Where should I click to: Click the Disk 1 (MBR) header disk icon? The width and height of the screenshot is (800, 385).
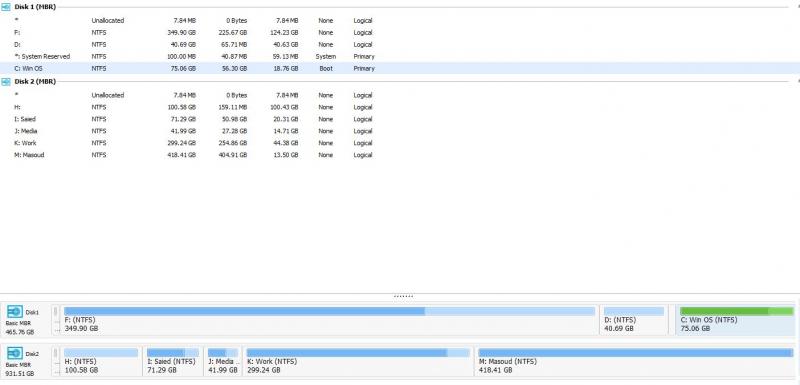point(6,7)
